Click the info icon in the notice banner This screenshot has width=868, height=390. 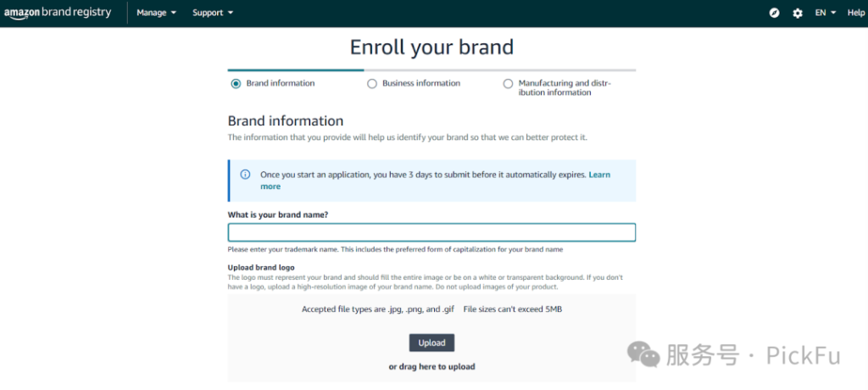[246, 175]
